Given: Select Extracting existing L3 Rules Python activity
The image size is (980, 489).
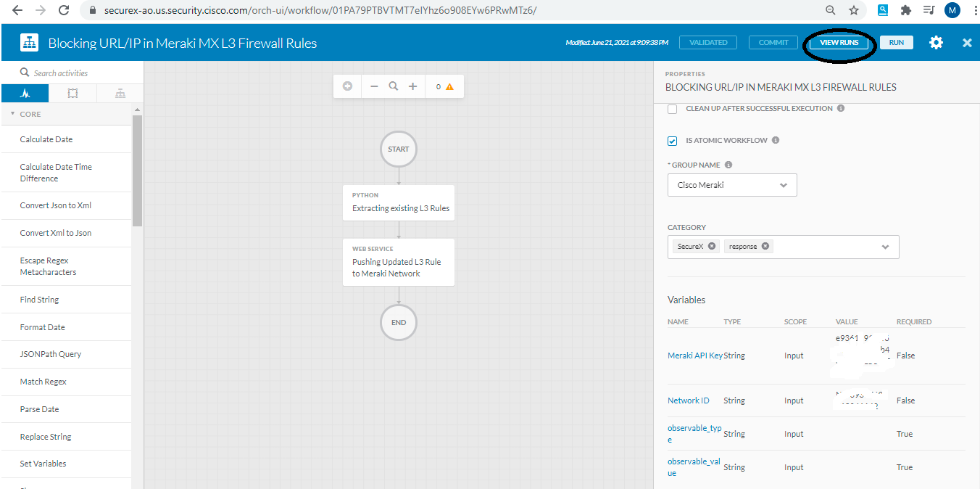Looking at the screenshot, I should [x=399, y=202].
